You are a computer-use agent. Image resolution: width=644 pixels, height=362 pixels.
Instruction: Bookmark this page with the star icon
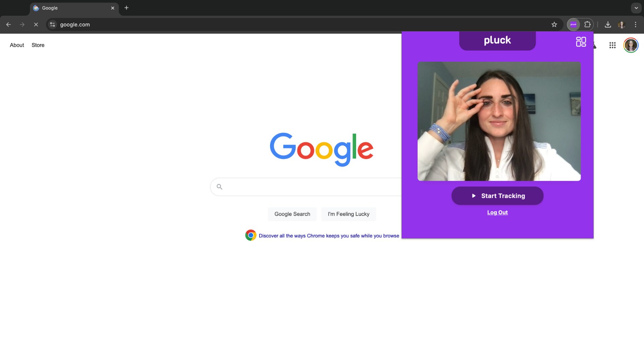tap(554, 24)
